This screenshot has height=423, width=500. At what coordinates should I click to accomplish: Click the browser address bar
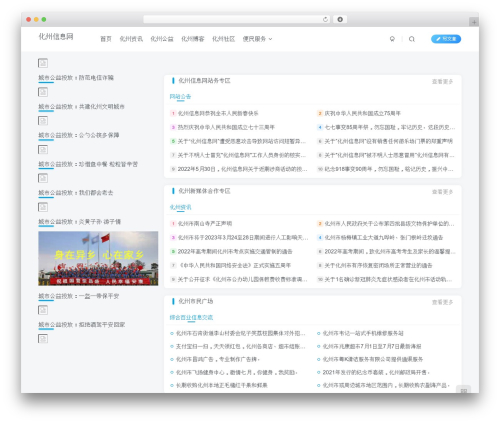(x=237, y=19)
